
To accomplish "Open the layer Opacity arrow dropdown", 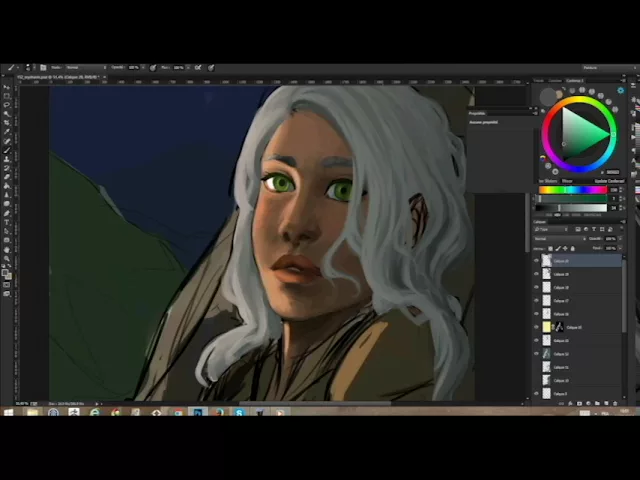I will pos(621,239).
